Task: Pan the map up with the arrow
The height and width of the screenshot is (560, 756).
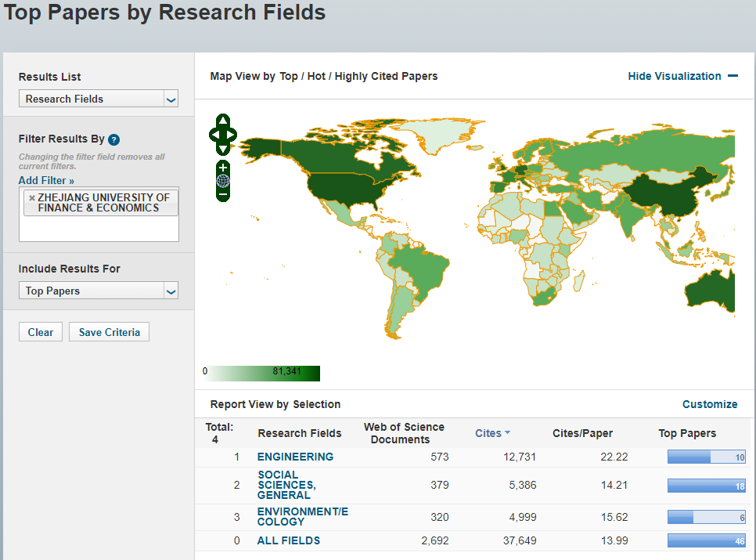Action: [223, 121]
